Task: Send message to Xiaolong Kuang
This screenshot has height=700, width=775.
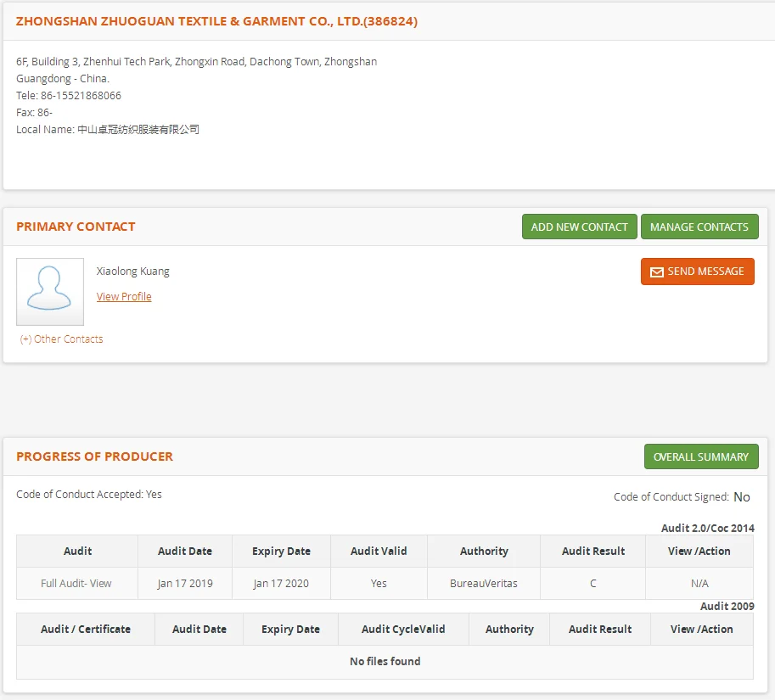Action: pyautogui.click(x=698, y=272)
